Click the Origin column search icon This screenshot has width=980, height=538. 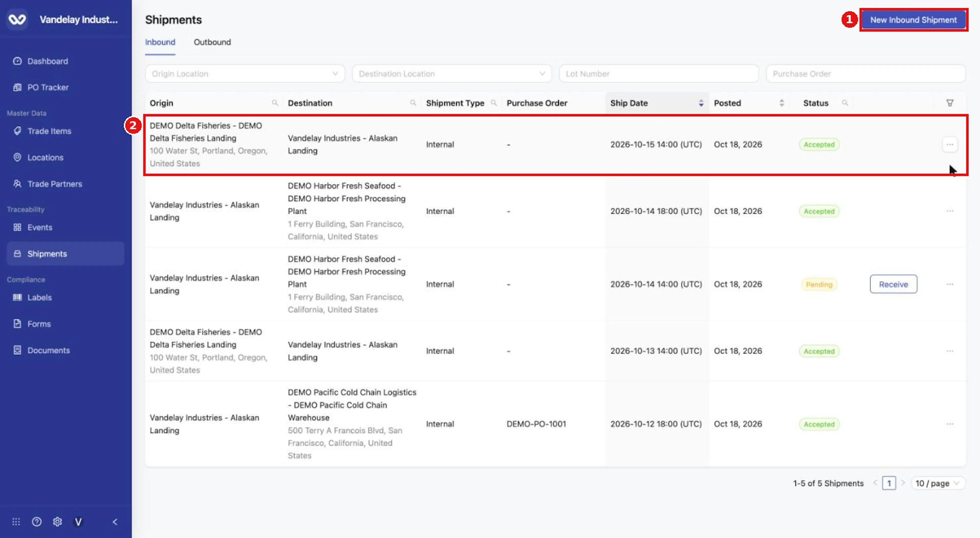tap(275, 103)
